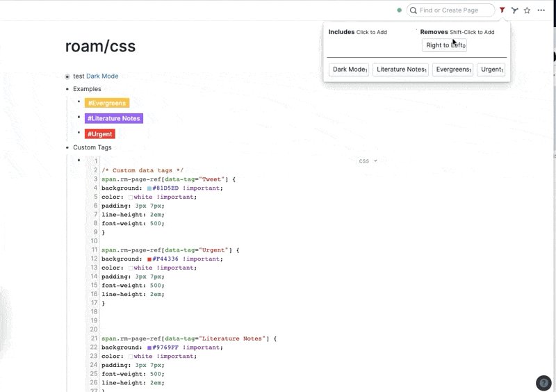Click the red filter funnel icon
Image resolution: width=556 pixels, height=392 pixels.
tap(502, 10)
